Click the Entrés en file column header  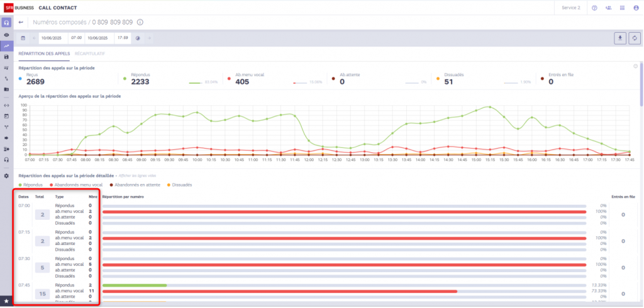coord(623,197)
